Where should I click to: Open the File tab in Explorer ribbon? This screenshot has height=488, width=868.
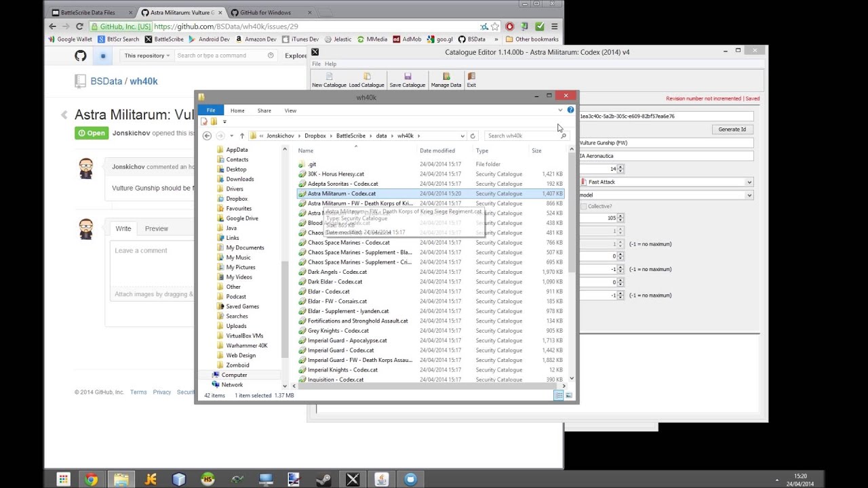[211, 110]
